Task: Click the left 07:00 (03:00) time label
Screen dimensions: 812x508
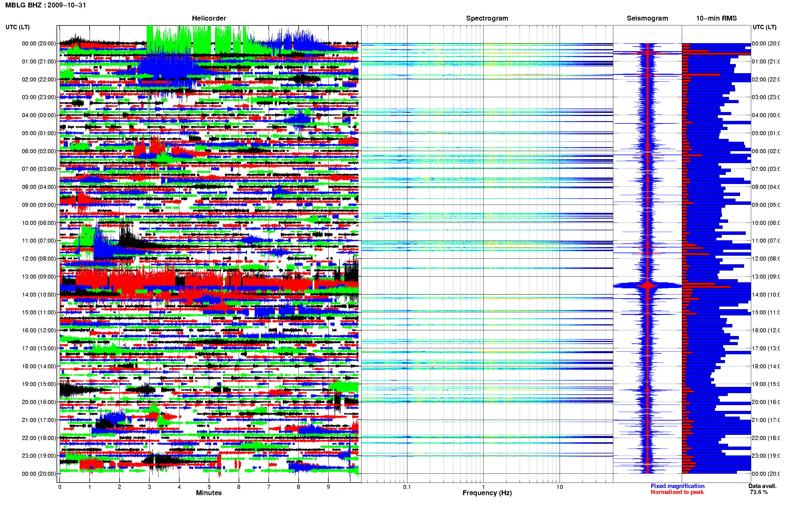Action: pos(39,169)
